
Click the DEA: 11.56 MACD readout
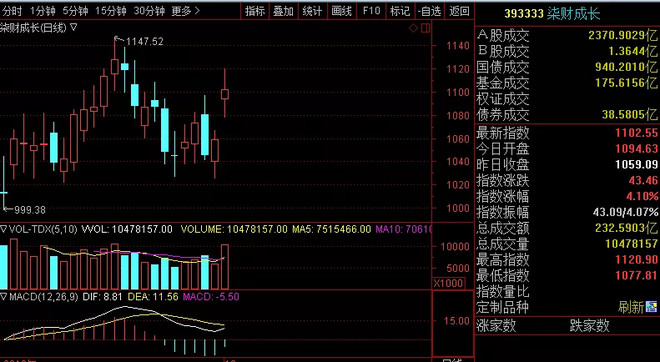pos(153,297)
